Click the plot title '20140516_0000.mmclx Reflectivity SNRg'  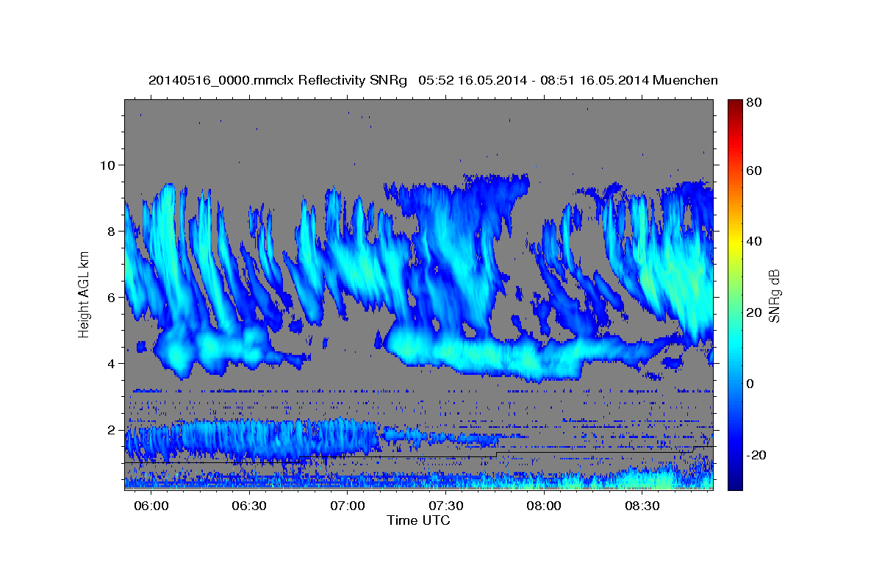tap(278, 80)
